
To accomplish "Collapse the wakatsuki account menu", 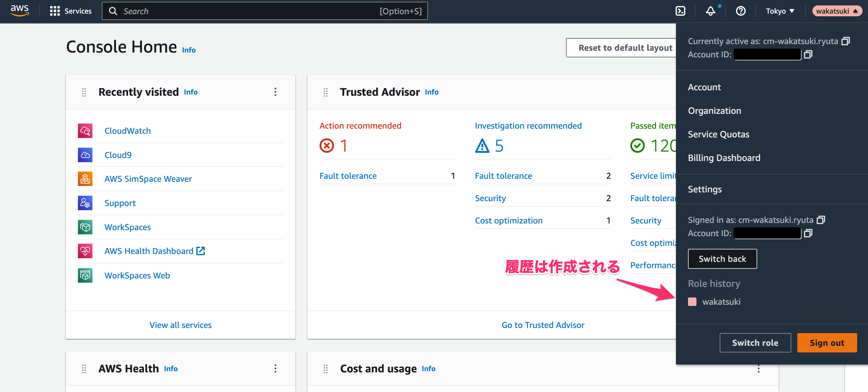I will [x=836, y=11].
